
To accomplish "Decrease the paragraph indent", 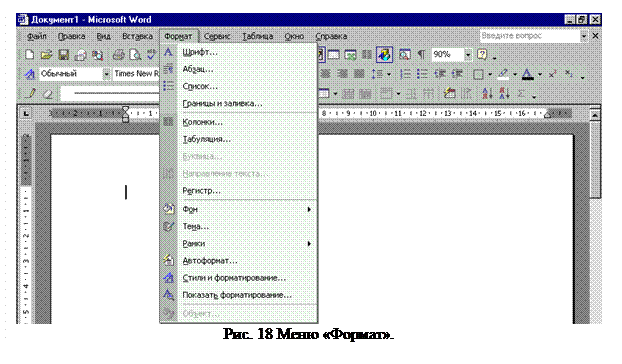I will (x=439, y=74).
